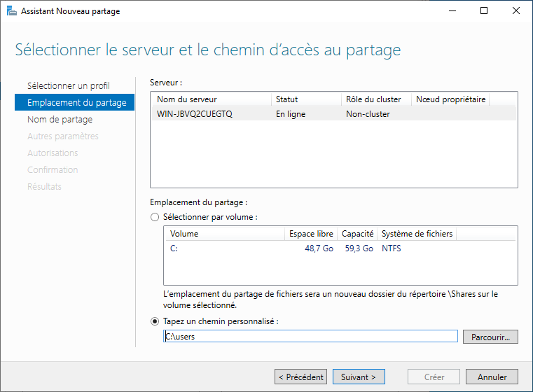Sort by 'Nœud propriétaire' column header

450,99
